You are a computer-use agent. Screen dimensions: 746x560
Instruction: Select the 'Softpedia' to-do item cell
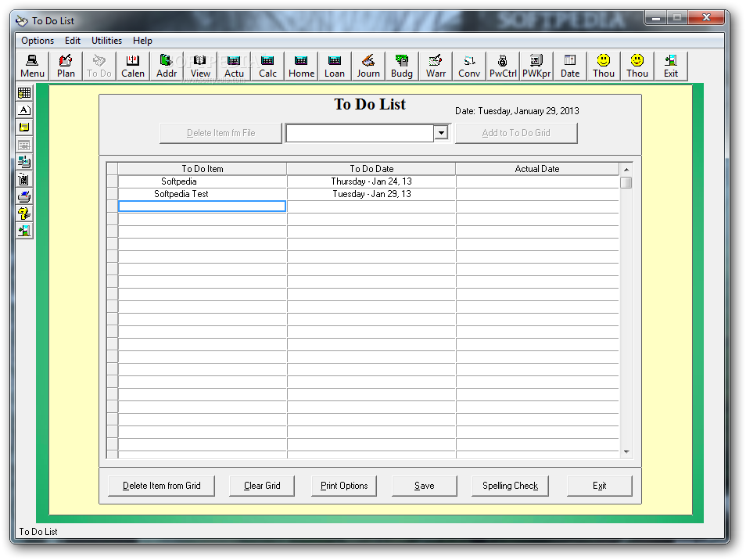point(203,181)
